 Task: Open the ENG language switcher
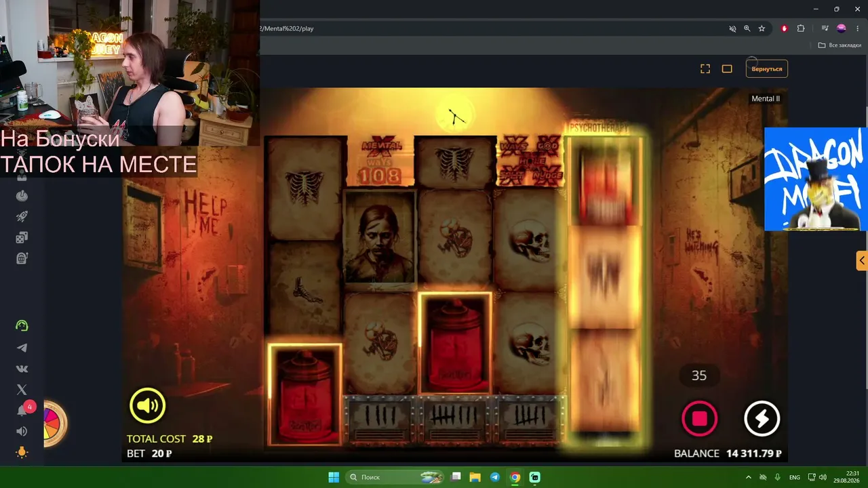click(x=795, y=477)
